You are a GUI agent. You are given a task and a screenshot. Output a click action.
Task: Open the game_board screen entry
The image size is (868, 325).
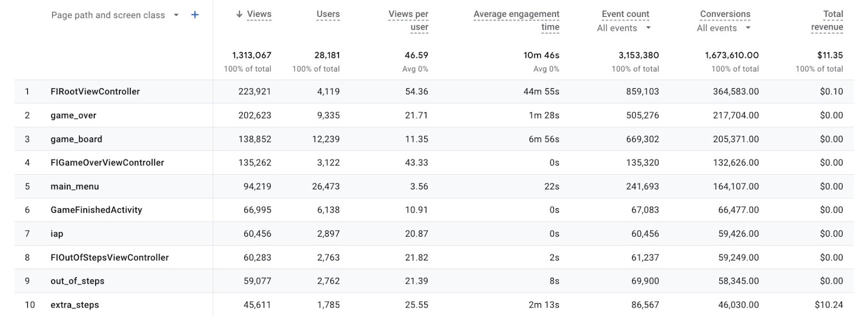point(76,139)
